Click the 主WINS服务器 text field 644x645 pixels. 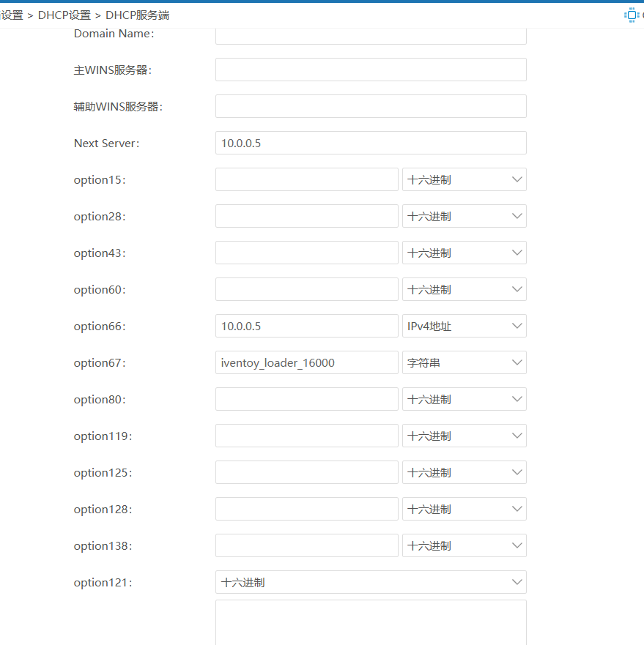click(x=371, y=70)
